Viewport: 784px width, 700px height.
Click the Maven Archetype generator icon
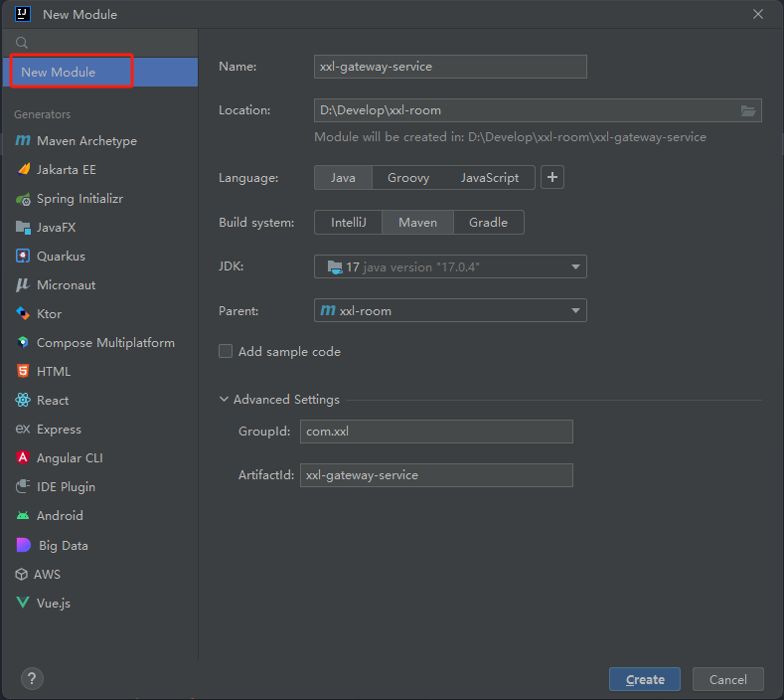pos(23,140)
